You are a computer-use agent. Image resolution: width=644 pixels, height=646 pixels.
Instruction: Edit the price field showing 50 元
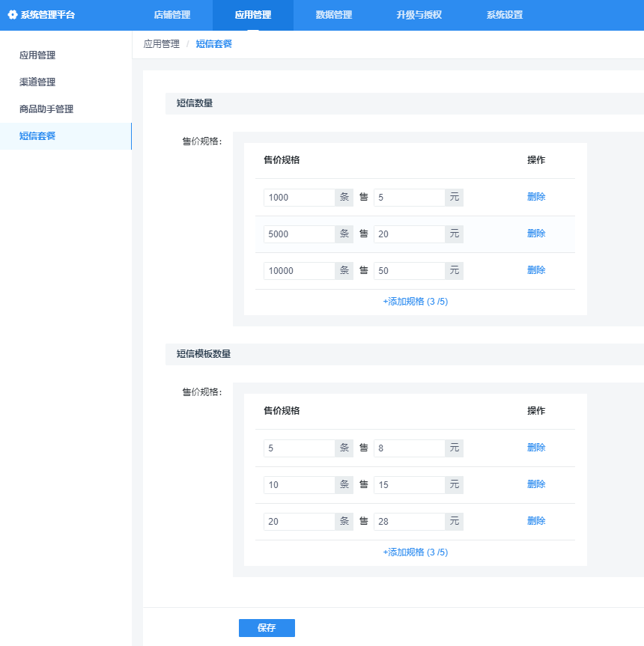[x=409, y=271]
